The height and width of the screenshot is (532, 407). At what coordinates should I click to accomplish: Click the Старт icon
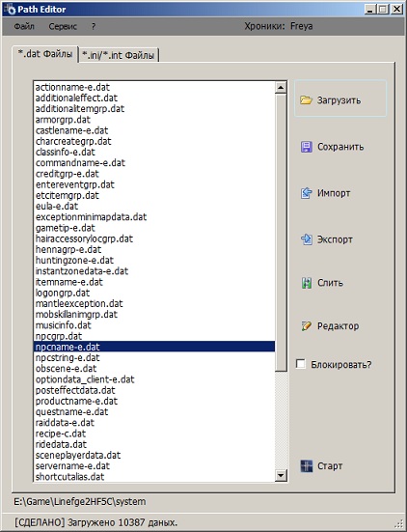307,465
